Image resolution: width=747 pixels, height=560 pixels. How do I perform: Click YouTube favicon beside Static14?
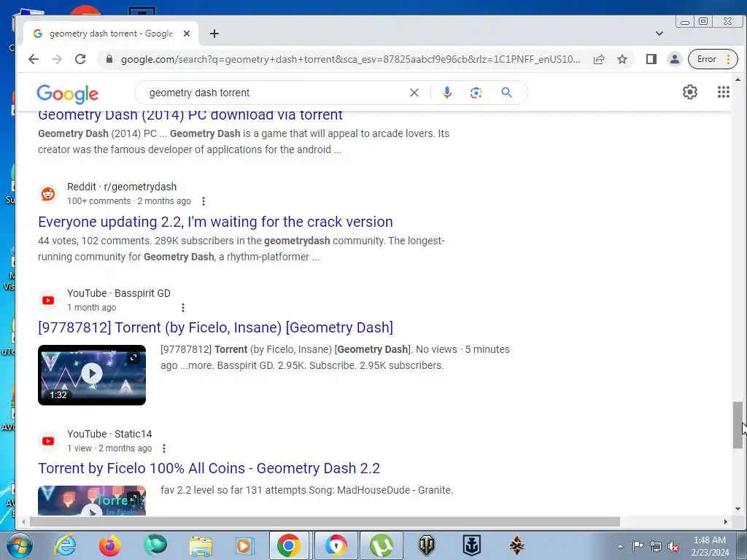tap(48, 441)
